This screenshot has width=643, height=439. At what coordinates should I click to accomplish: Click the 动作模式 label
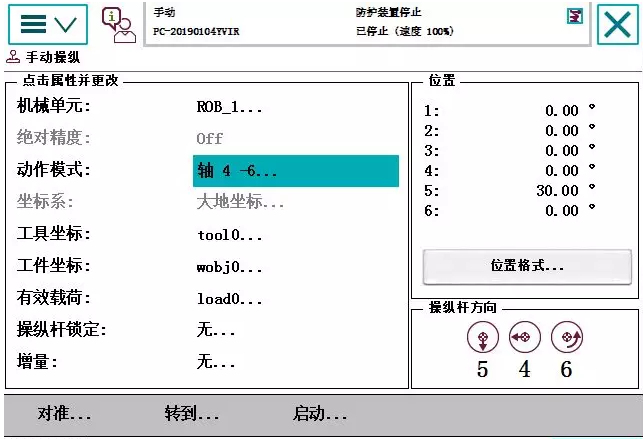point(53,169)
